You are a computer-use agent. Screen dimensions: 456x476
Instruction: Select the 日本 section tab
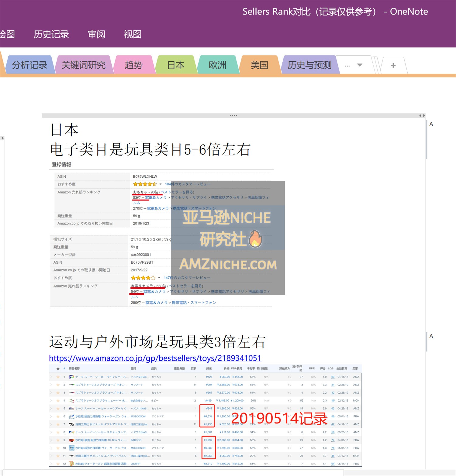click(176, 65)
